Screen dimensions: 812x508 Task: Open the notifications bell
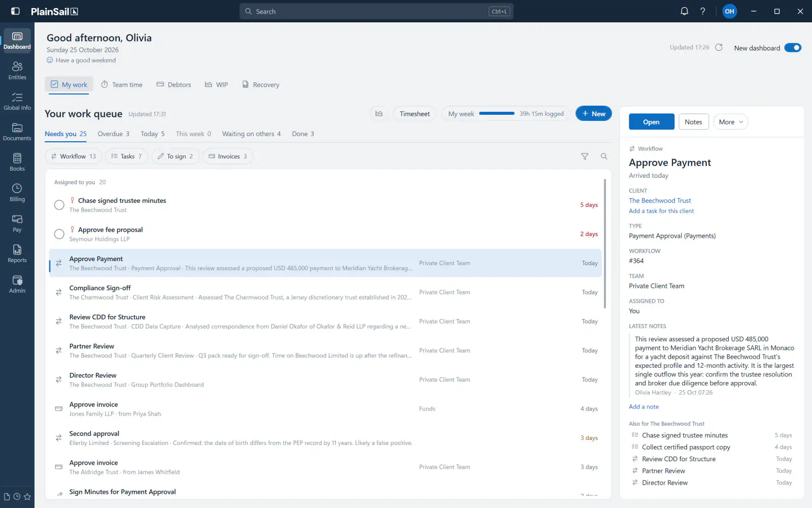coord(685,11)
